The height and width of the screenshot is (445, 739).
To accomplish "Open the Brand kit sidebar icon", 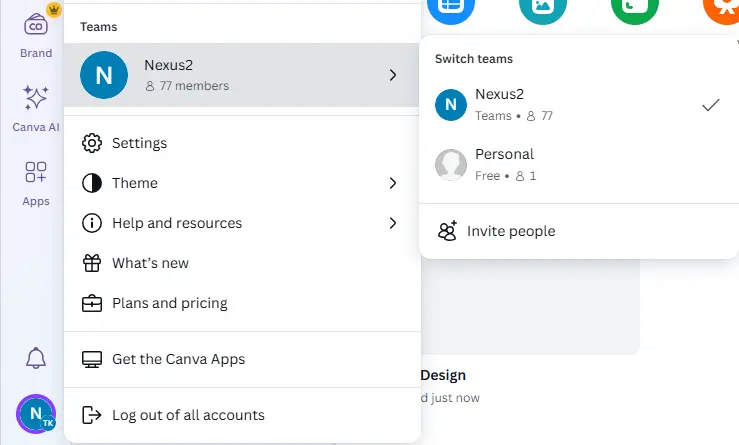I will (x=36, y=25).
